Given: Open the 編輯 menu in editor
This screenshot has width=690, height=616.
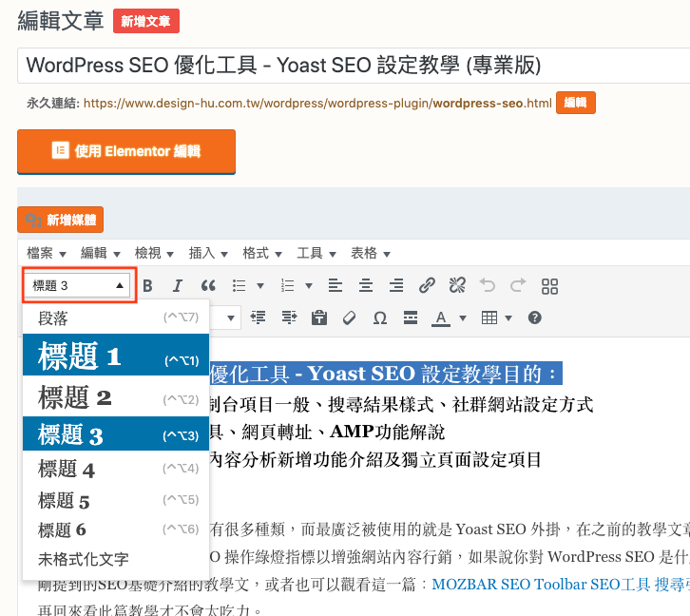Looking at the screenshot, I should click(101, 253).
